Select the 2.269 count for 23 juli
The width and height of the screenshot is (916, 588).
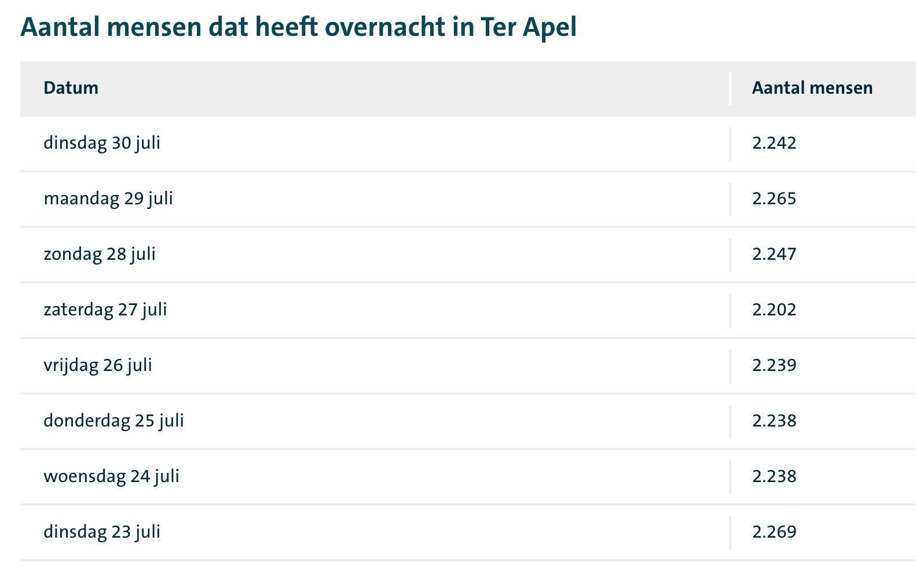coord(774,532)
